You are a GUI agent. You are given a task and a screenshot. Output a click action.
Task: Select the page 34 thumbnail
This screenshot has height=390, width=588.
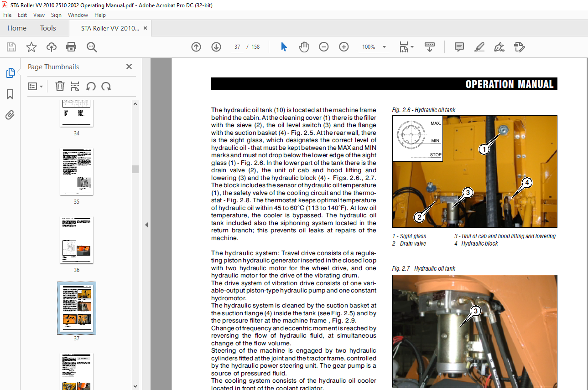pos(77,113)
